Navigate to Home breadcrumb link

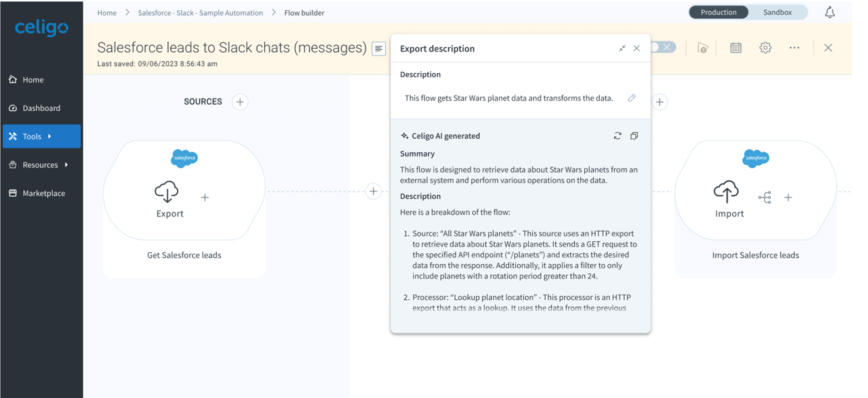[107, 13]
